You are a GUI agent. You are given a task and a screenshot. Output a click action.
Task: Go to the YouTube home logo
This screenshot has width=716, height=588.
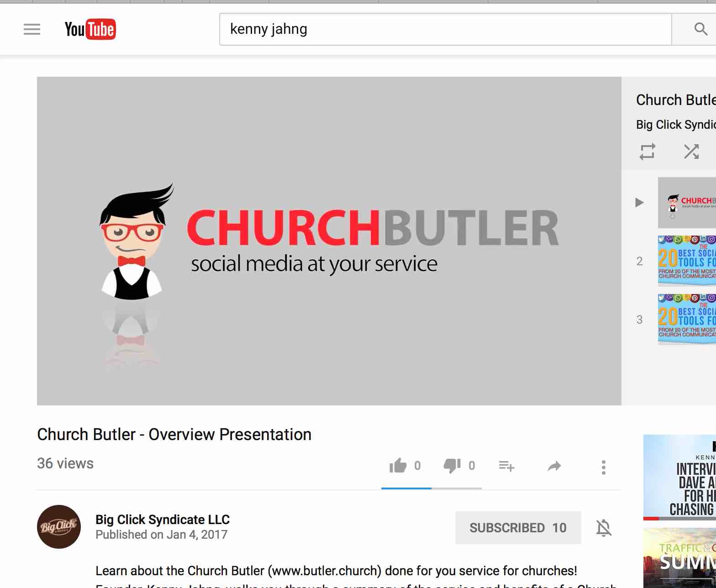pos(90,29)
